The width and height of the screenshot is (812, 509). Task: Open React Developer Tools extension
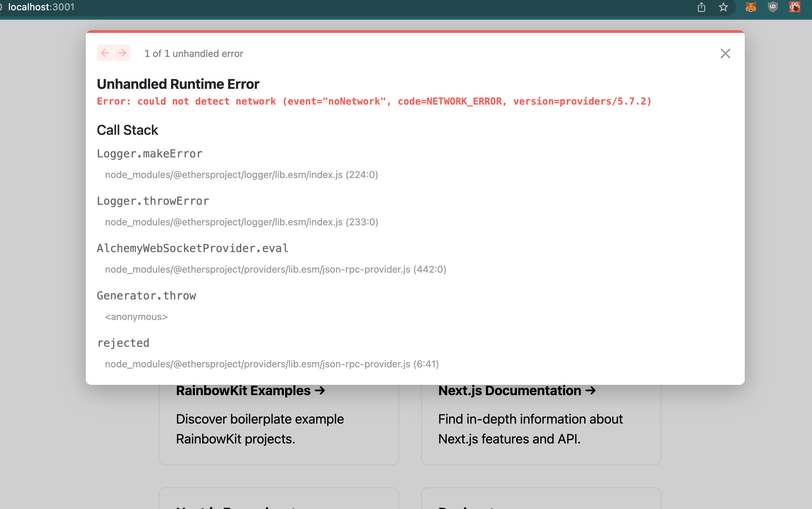[795, 7]
